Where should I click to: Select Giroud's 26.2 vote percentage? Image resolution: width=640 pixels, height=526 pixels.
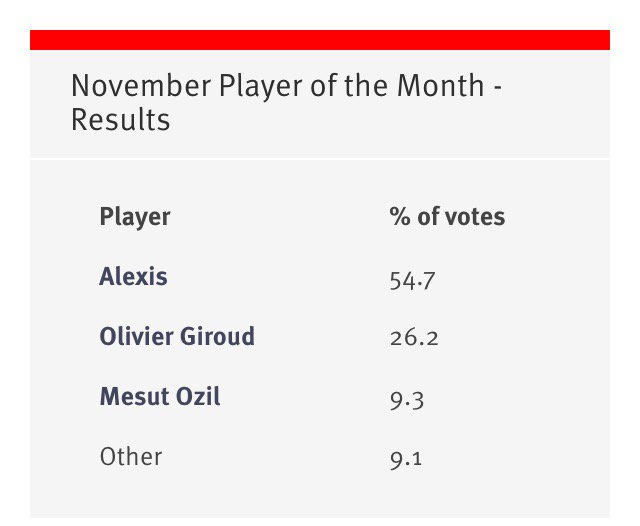[414, 338]
